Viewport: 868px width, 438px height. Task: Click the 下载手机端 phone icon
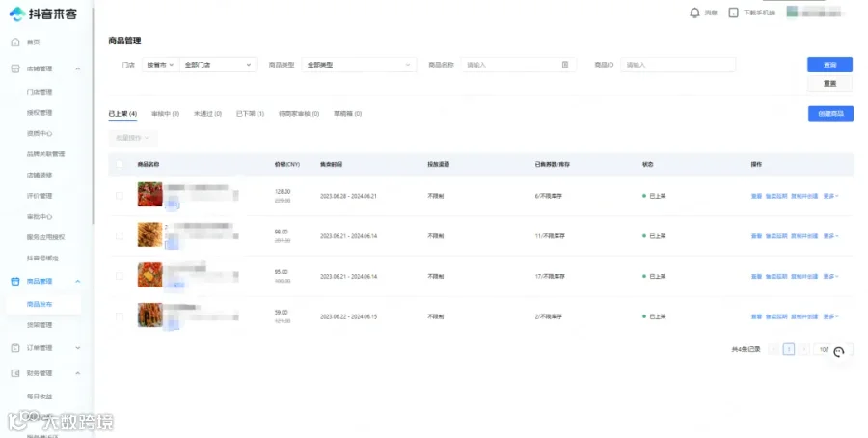coord(734,13)
